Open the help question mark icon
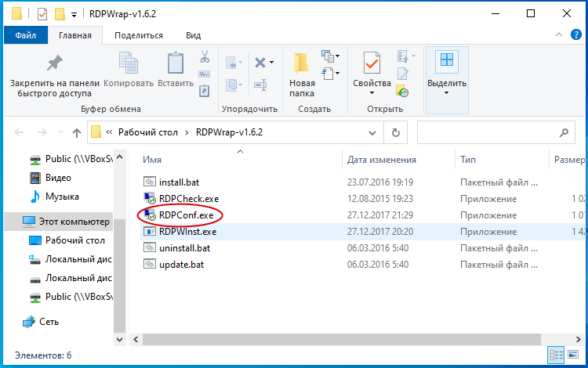 pos(576,34)
